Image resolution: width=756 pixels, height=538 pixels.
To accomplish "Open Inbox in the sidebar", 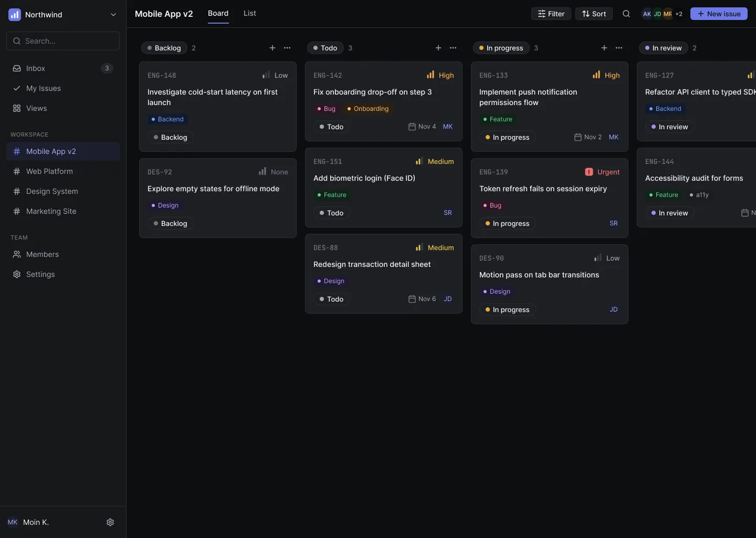I will pyautogui.click(x=63, y=68).
